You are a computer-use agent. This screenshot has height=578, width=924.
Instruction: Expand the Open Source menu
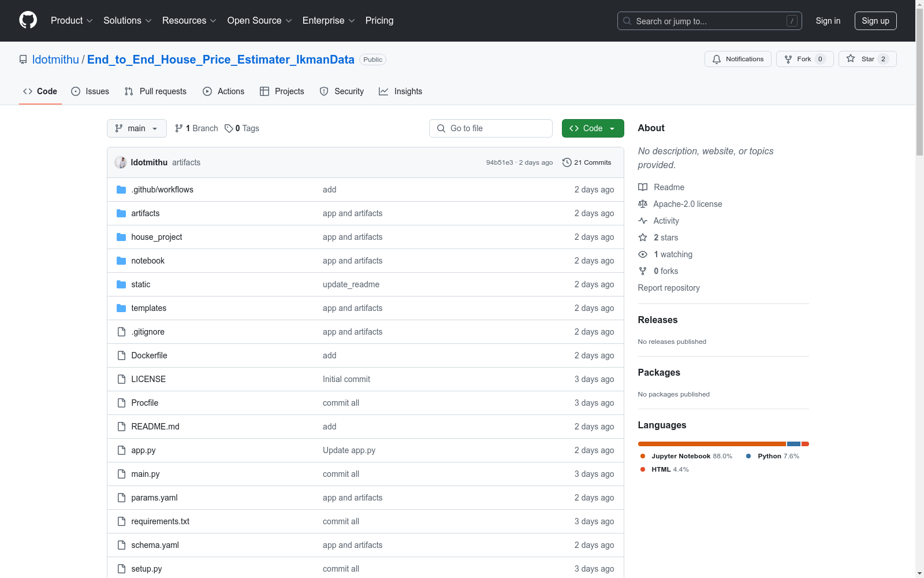(x=260, y=21)
